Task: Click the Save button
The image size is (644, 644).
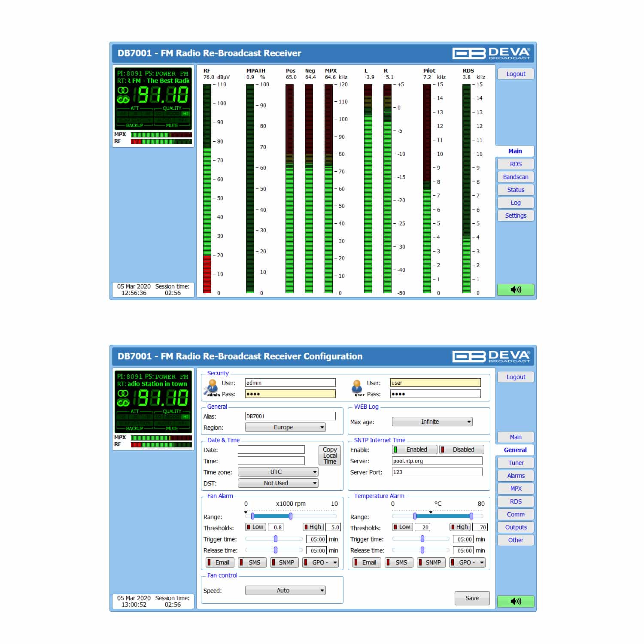Action: 472,598
